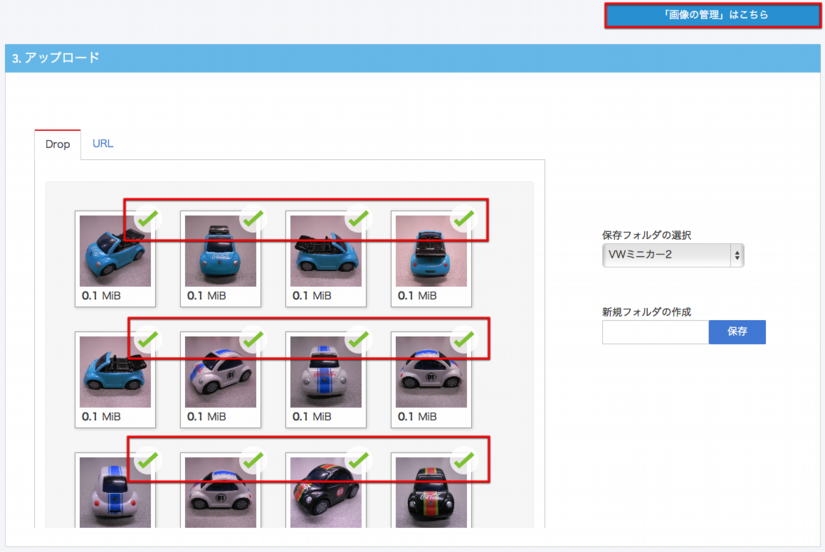Screen dimensions: 825x552
Task: Click checkmark on third top-row car thumbnail
Action: point(357,218)
